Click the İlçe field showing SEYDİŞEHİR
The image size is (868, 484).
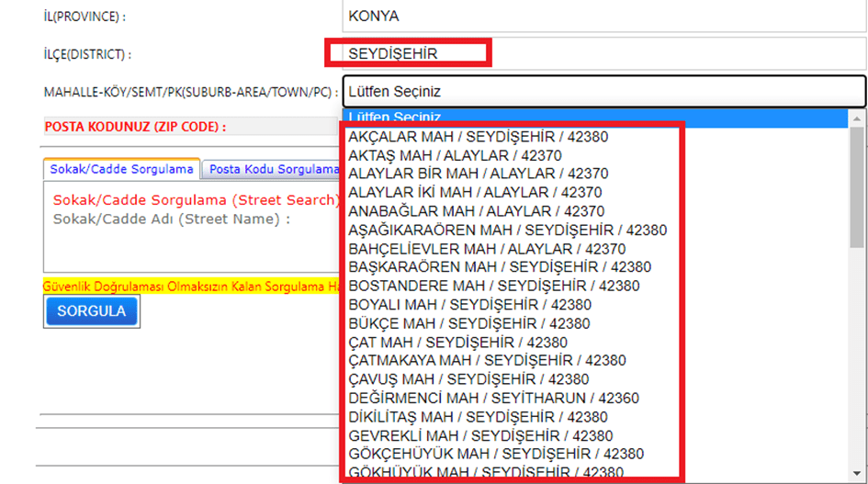pyautogui.click(x=409, y=53)
